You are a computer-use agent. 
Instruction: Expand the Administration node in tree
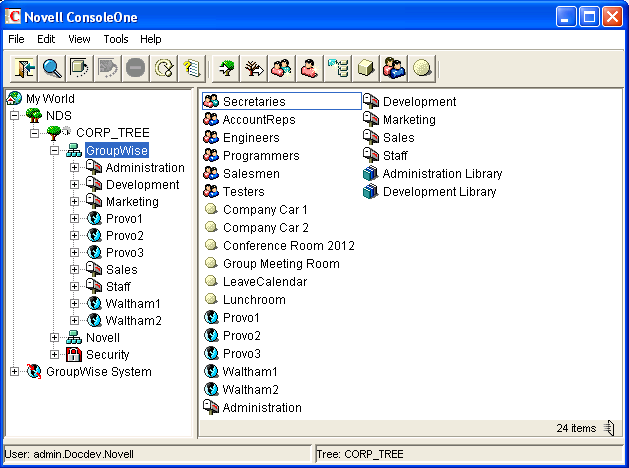click(74, 167)
